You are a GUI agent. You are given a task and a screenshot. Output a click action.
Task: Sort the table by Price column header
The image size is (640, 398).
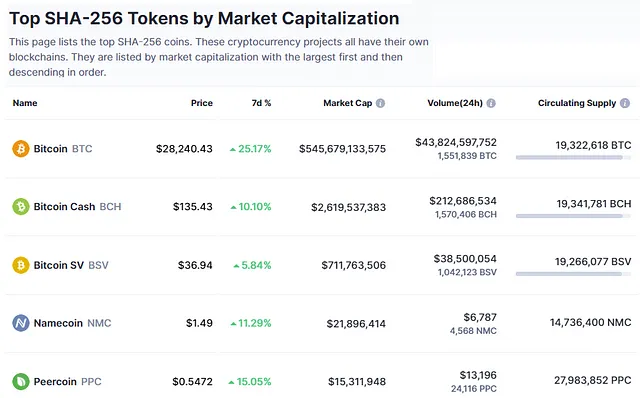[x=202, y=103]
